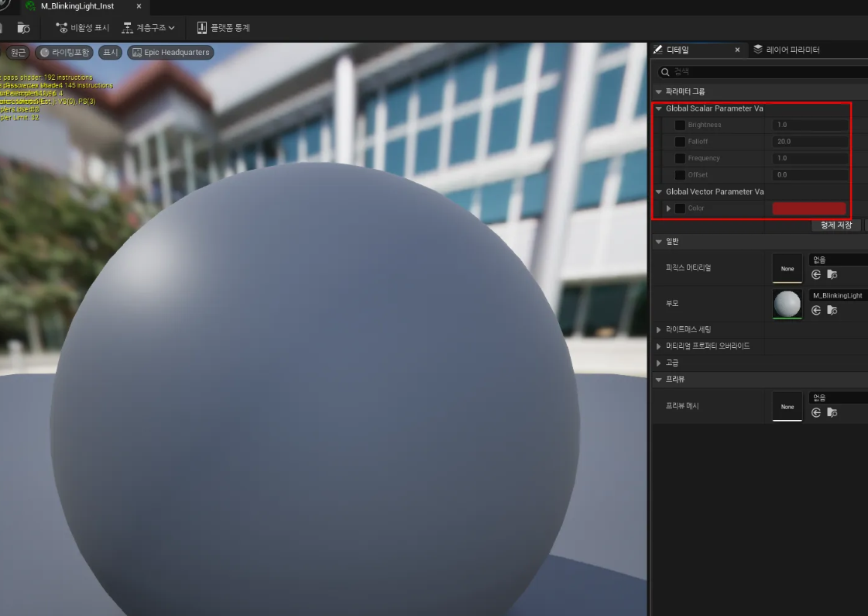
Task: Click the preview sphere in viewport
Action: point(314,387)
